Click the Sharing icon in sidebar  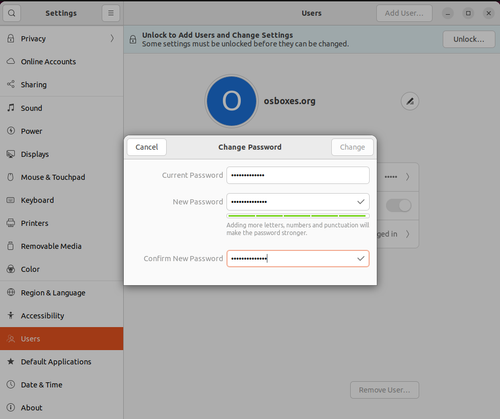(x=11, y=84)
